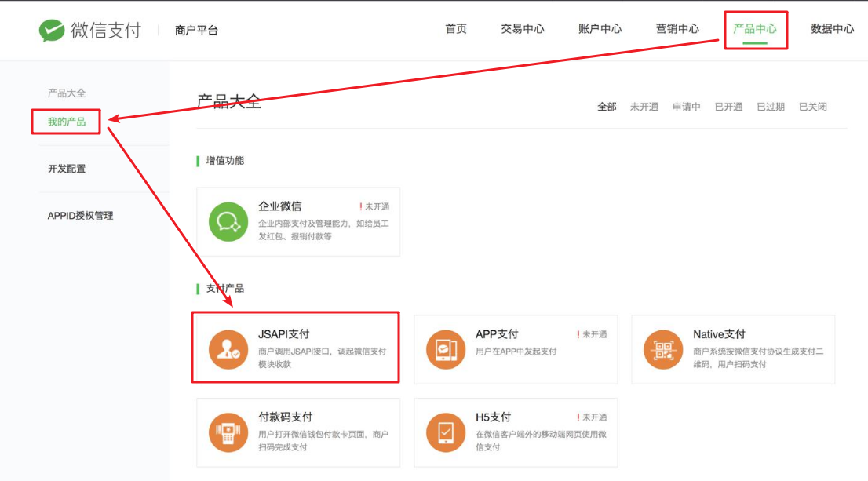Click the 企业微信 green chat icon

tap(228, 221)
